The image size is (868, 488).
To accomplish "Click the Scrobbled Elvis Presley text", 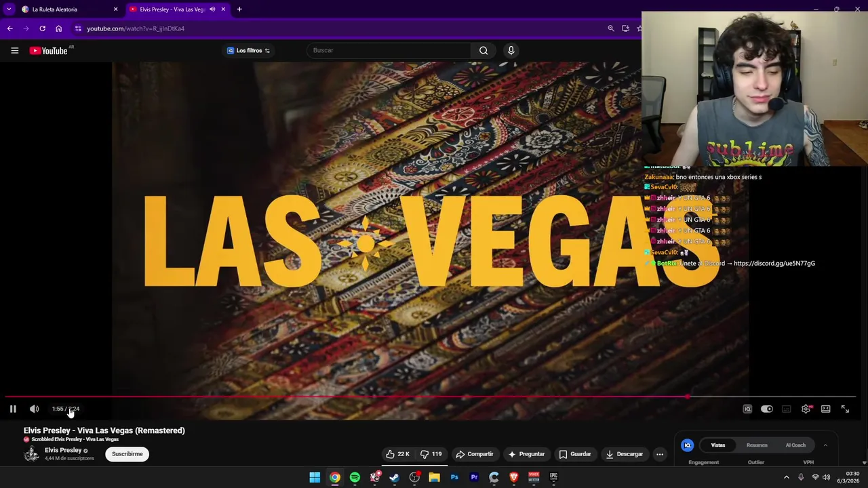I will 75,439.
